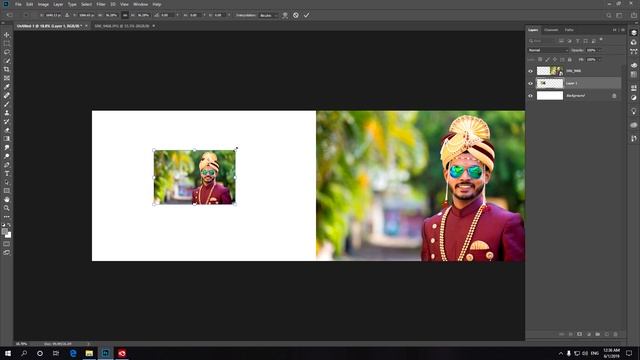Open the Image menu
Image resolution: width=640 pixels, height=360 pixels.
pyautogui.click(x=43, y=4)
